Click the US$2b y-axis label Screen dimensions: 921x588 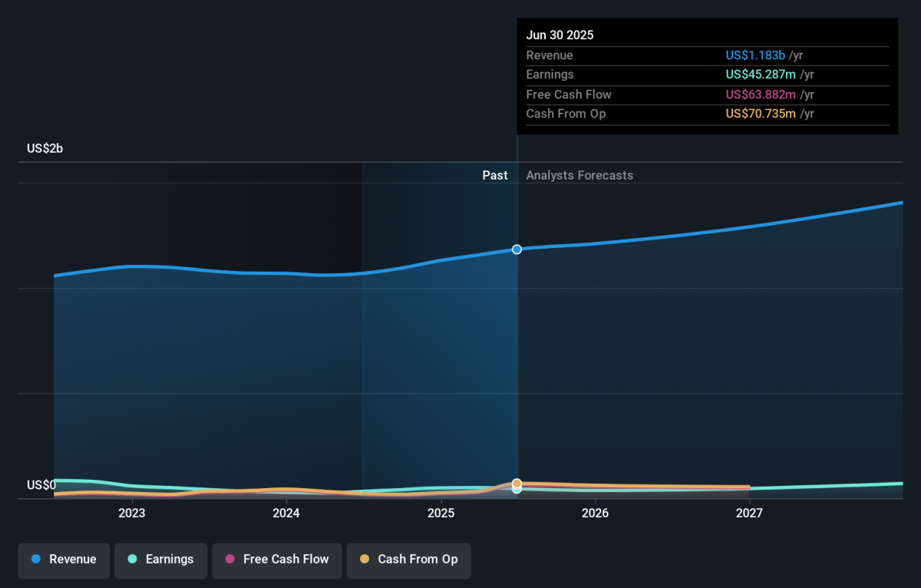tap(45, 149)
